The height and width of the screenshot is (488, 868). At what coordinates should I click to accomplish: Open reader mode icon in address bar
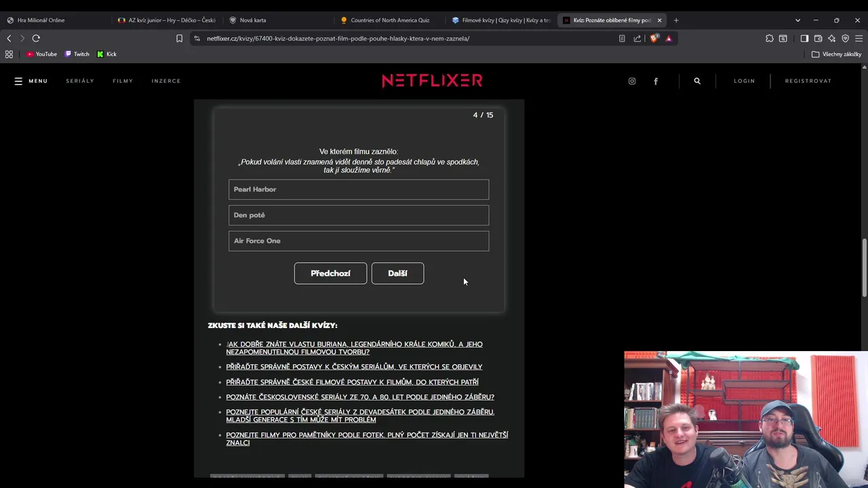pyautogui.click(x=622, y=39)
